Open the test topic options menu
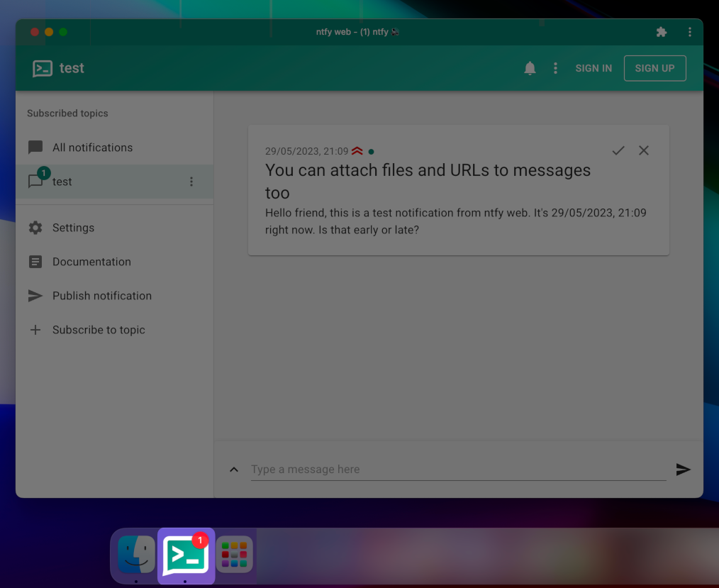 (191, 182)
